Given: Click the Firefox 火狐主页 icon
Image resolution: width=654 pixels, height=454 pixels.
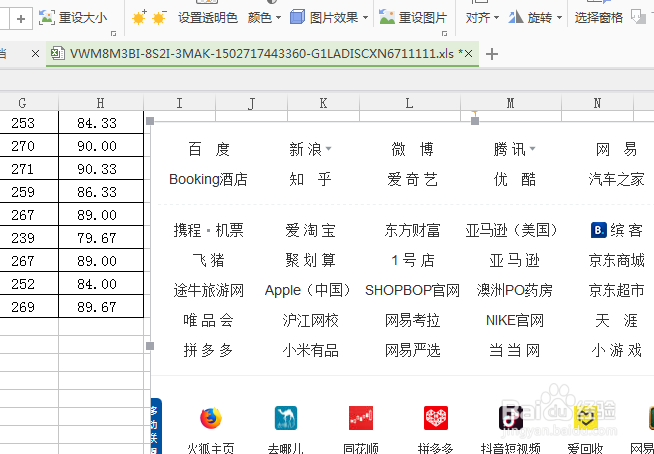Looking at the screenshot, I should tap(211, 418).
